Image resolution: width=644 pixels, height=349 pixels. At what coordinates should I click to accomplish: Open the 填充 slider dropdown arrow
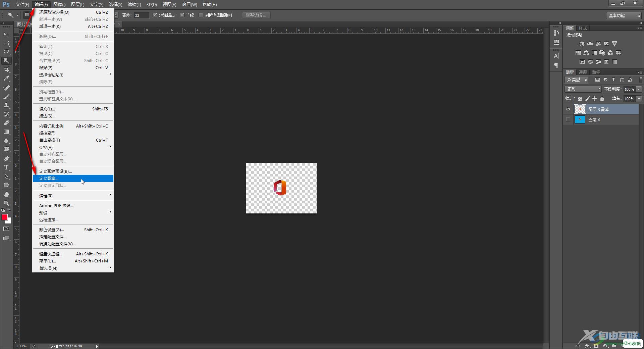coord(639,99)
